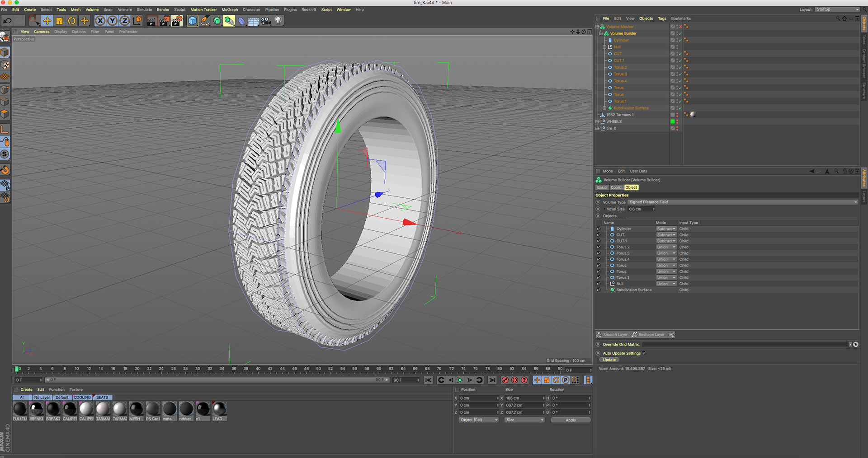Click the camera object icon in toolbar
The image size is (868, 458).
point(266,21)
